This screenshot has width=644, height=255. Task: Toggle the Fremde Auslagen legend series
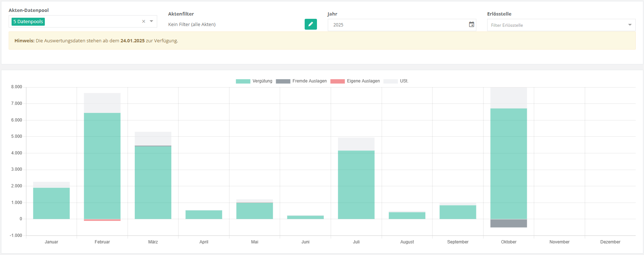click(309, 81)
